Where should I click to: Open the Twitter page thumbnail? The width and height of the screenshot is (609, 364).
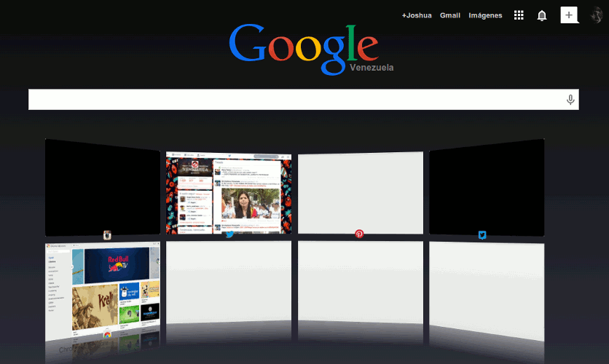point(229,193)
